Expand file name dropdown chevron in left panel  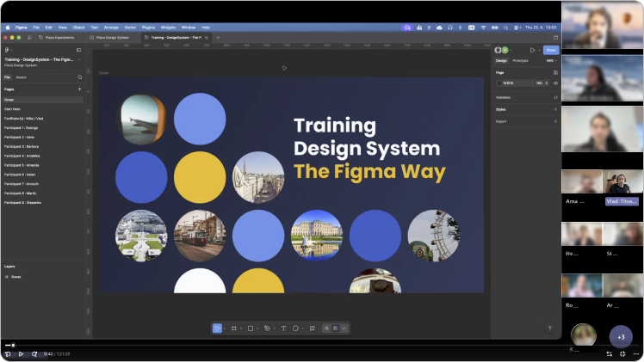tap(79, 59)
